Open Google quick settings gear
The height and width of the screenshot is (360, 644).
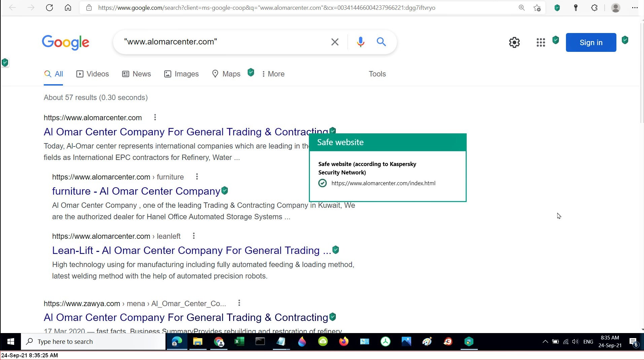point(514,42)
